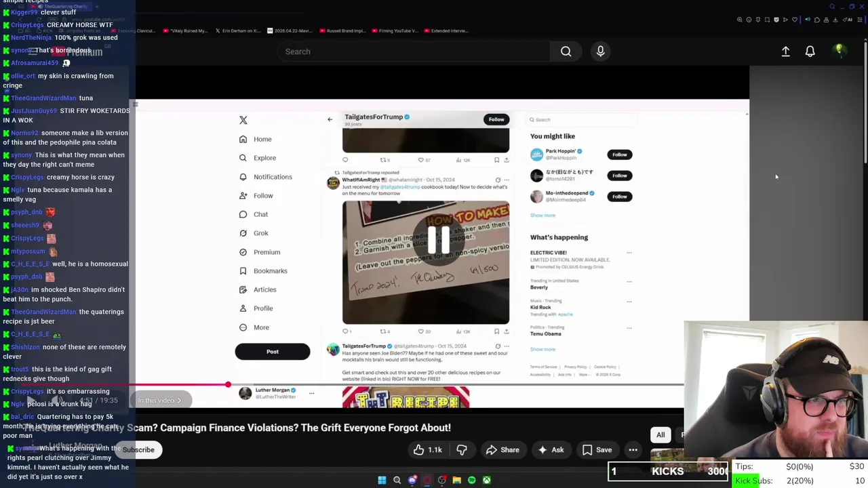Viewport: 868px width, 488px height.
Task: Open Profile in the X sidebar
Action: pos(256,308)
